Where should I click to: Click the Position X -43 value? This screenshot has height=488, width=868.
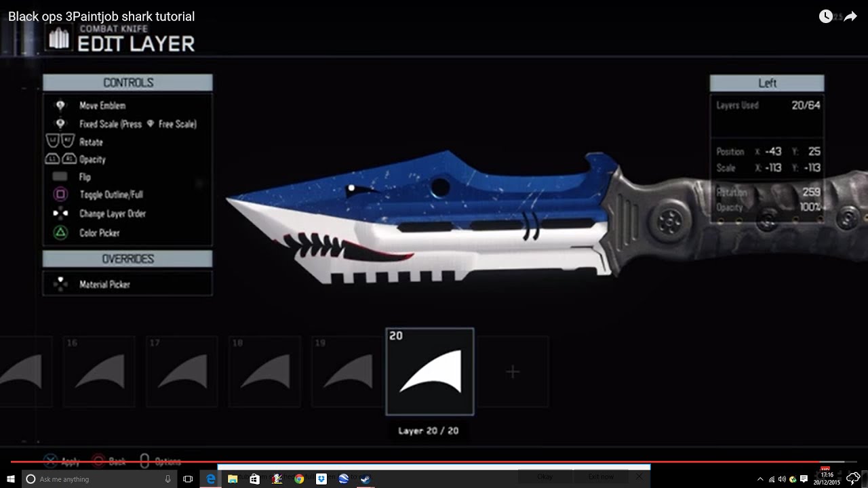tap(773, 152)
